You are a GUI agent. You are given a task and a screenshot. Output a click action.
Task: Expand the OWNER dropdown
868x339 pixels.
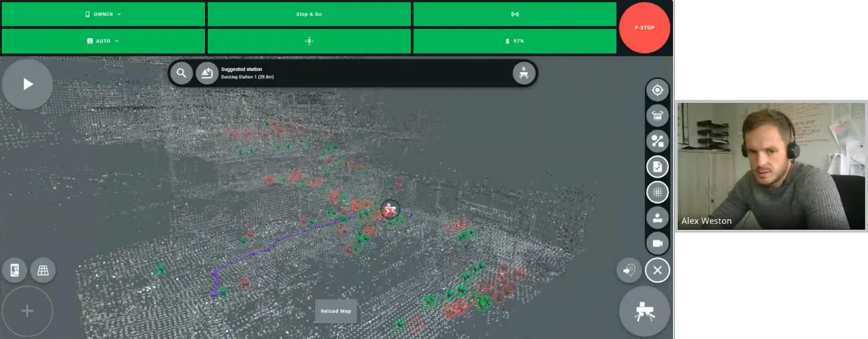(x=103, y=14)
